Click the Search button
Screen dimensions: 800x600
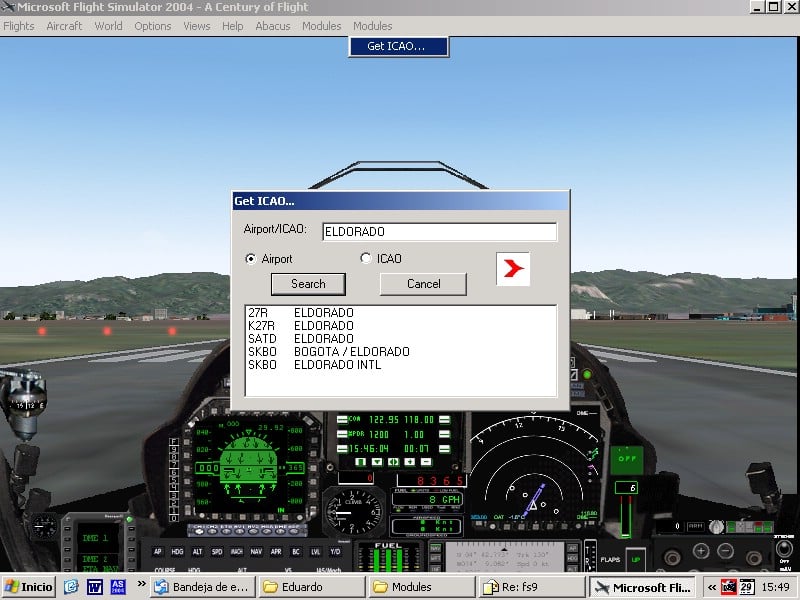pyautogui.click(x=308, y=284)
